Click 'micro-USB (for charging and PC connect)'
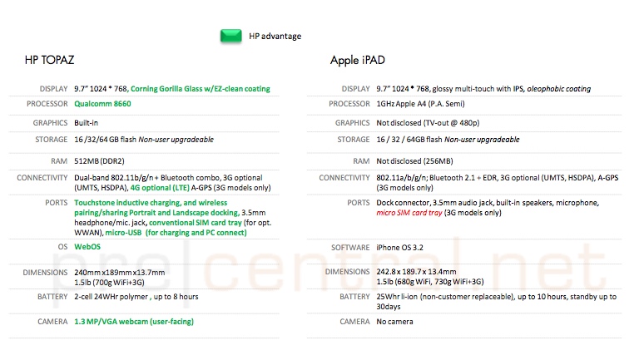The image size is (644, 360). [176, 233]
